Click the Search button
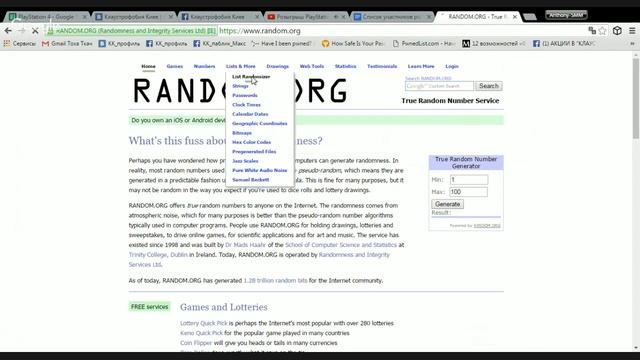Viewport: 640px width, 360px height. click(489, 86)
